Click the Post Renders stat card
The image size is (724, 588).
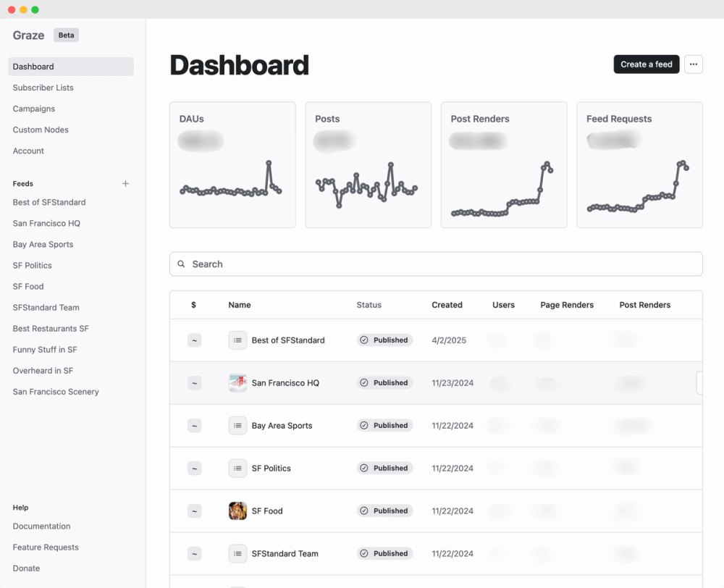(x=504, y=165)
